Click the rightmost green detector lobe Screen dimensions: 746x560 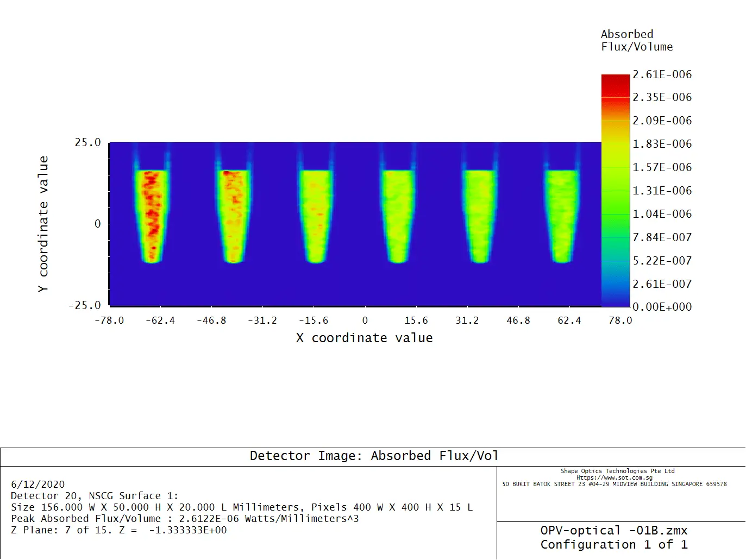pos(562,215)
